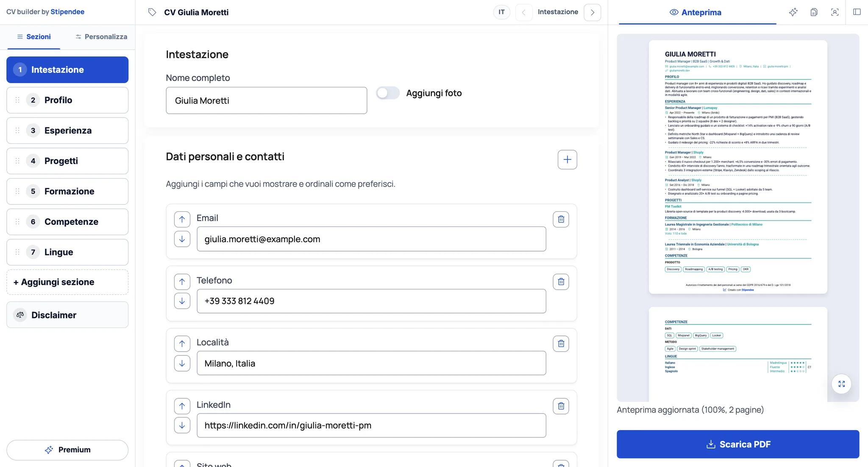Delete the LinkedIn field
Screen dimensions: 868x467
[x=561, y=406]
